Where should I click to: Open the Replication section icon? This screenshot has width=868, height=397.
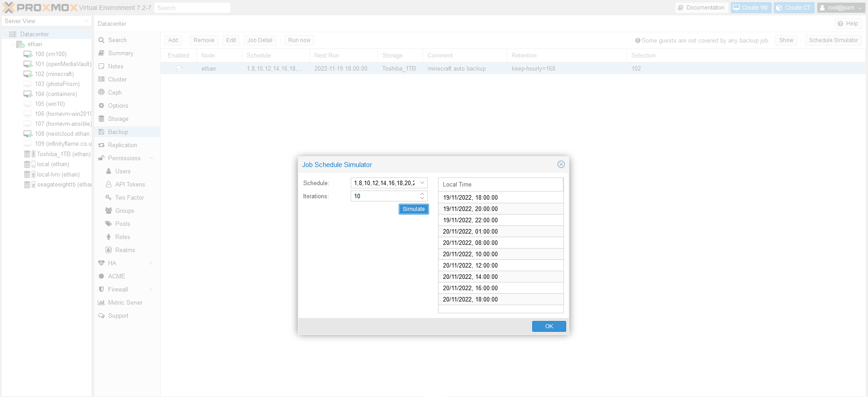[101, 145]
